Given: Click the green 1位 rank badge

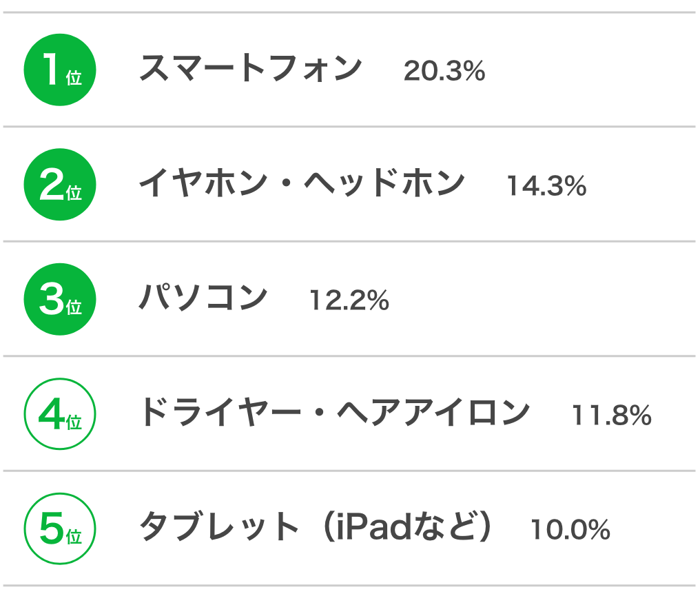Looking at the screenshot, I should click(x=60, y=70).
